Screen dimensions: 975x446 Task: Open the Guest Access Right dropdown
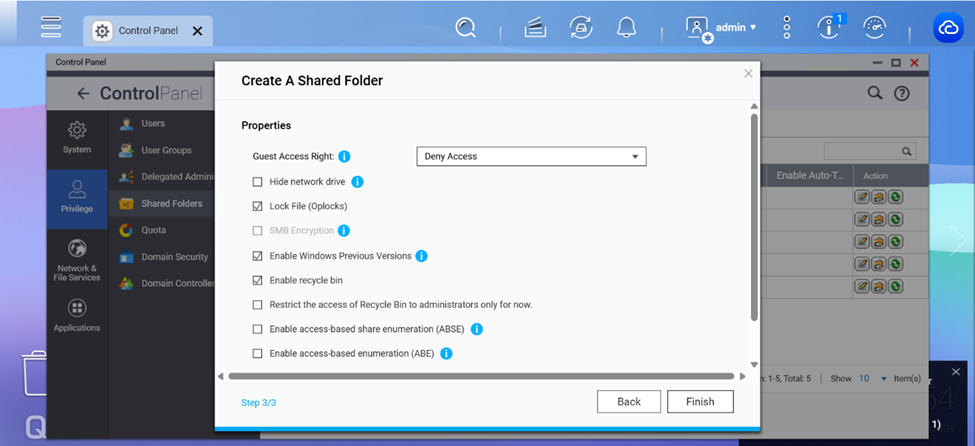point(531,157)
